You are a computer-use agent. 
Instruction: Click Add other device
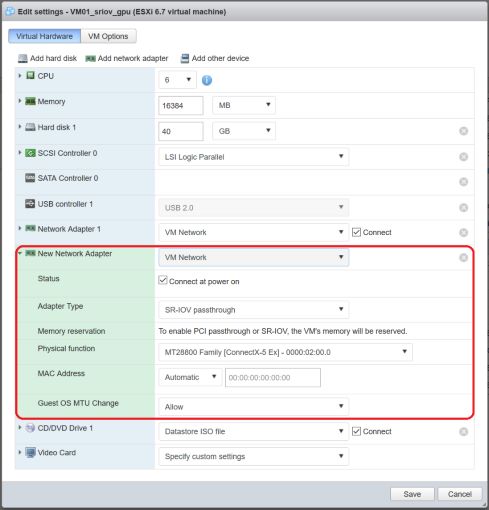click(215, 58)
